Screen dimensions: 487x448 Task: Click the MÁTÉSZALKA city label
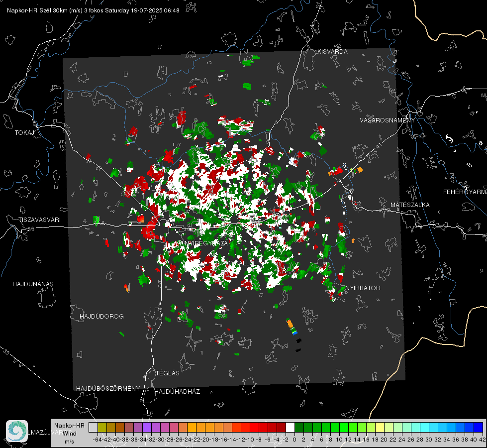[410, 205]
